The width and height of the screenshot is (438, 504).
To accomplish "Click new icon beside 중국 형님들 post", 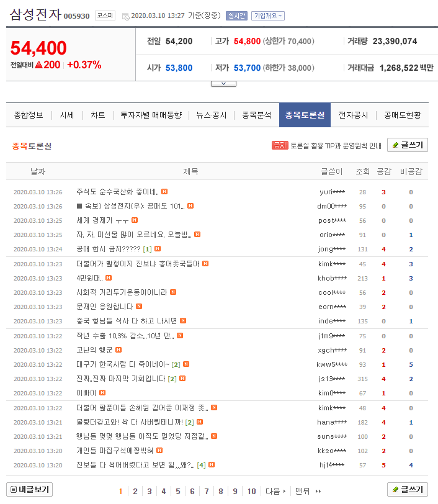I will point(183,321).
